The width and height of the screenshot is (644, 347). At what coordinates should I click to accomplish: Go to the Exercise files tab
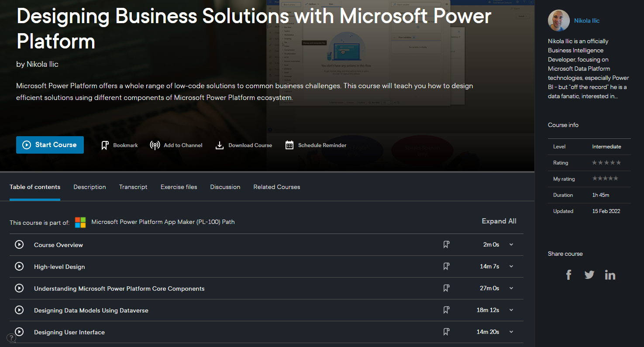pos(179,187)
